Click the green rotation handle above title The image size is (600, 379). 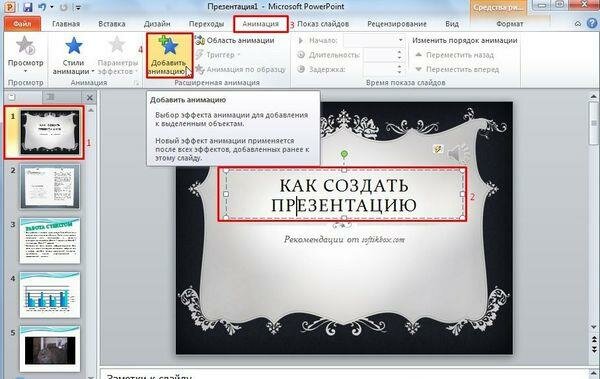(x=344, y=154)
